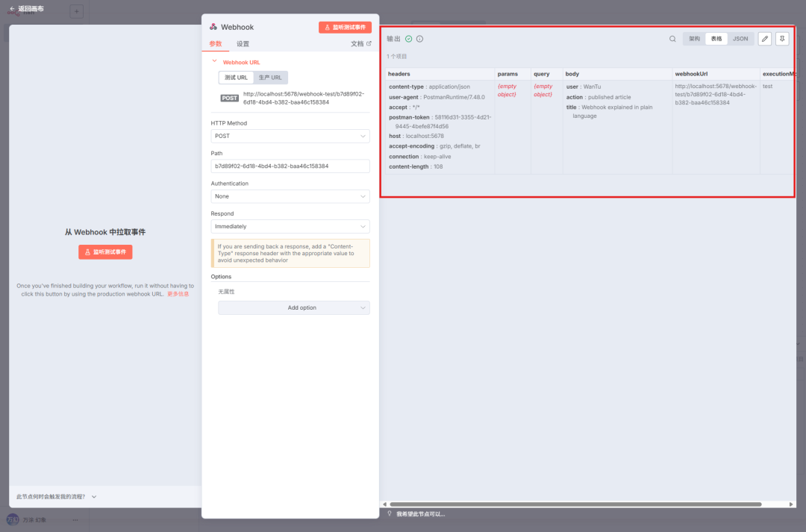Click the pencil edit output icon
The height and width of the screenshot is (532, 806).
[764, 39]
